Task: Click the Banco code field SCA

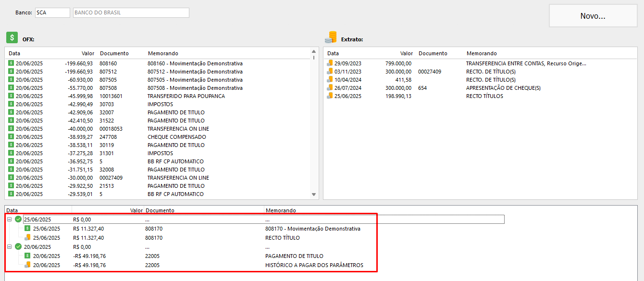Action: click(52, 12)
